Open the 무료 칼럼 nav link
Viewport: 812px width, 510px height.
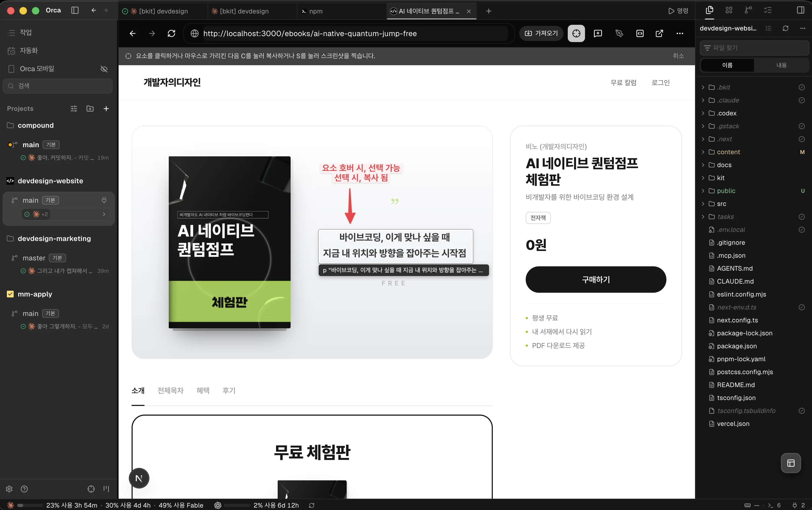pos(624,82)
